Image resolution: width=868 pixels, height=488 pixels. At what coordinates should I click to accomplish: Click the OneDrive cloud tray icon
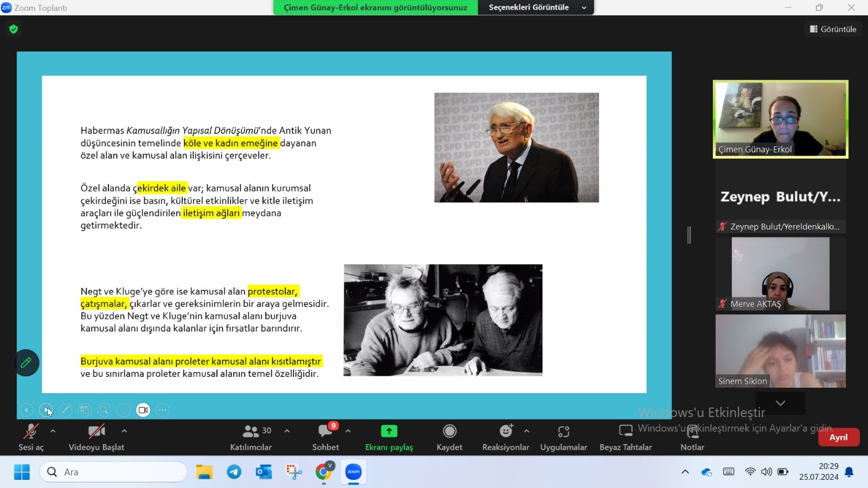[x=707, y=472]
